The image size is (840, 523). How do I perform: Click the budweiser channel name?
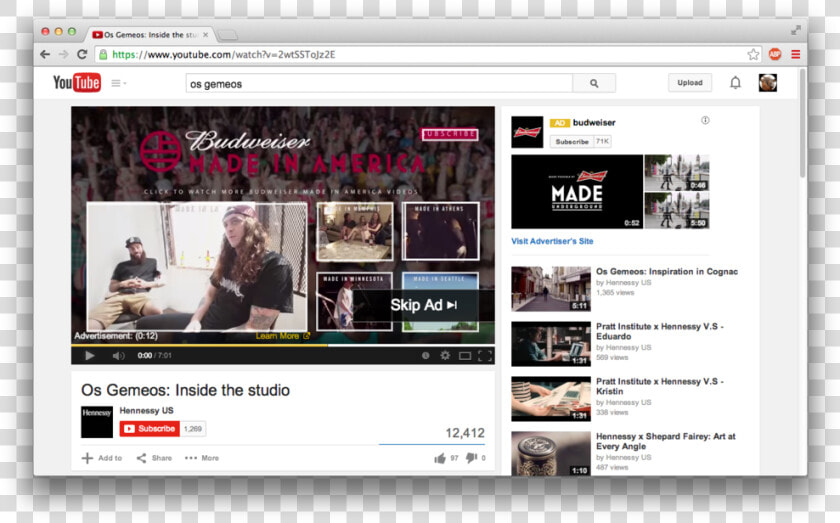594,123
